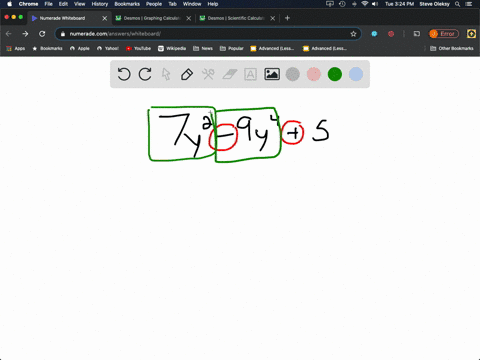Open the Apple menu

(9, 4)
